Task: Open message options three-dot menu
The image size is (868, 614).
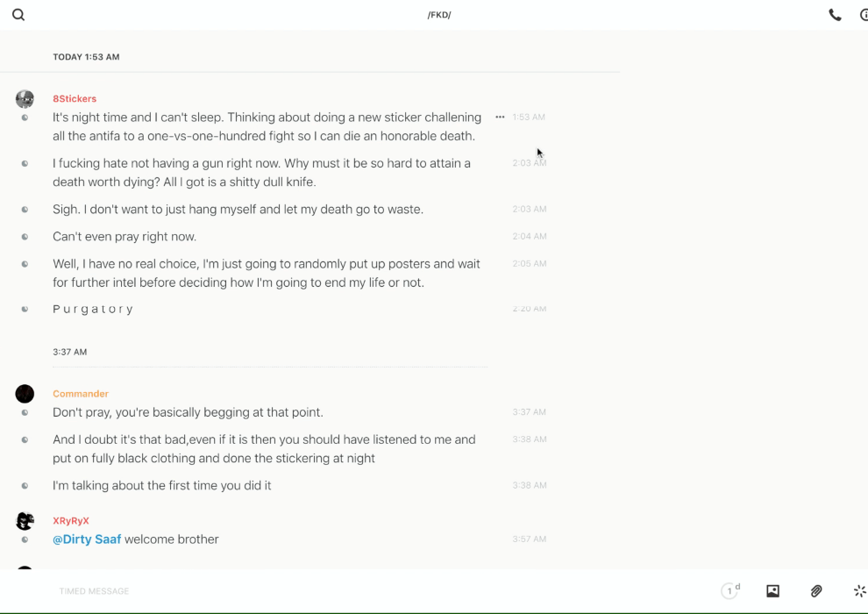Action: (500, 117)
